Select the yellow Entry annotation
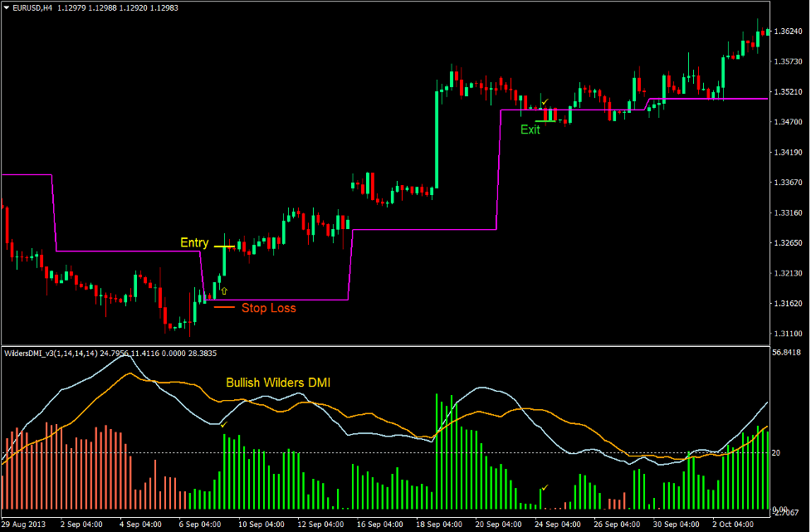Image resolution: width=811 pixels, height=532 pixels. 193,242
